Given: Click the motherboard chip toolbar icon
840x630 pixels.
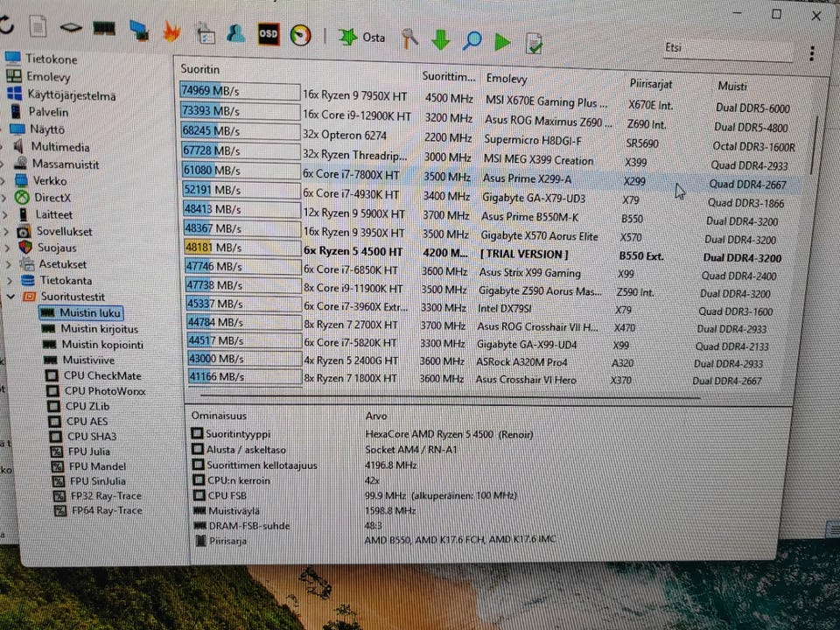Looking at the screenshot, I should pos(70,27).
